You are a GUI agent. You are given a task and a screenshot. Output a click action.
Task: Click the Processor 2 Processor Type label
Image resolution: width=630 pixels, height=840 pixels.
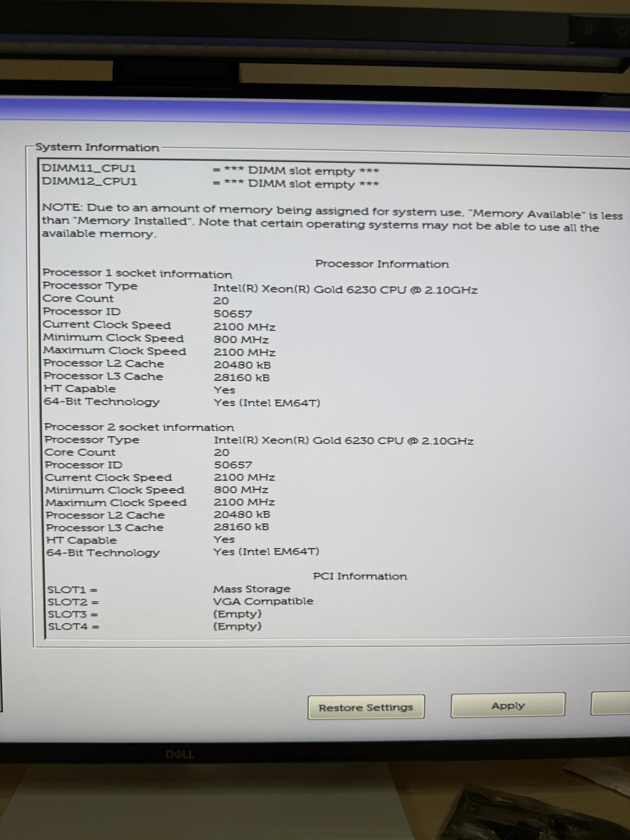click(92, 440)
